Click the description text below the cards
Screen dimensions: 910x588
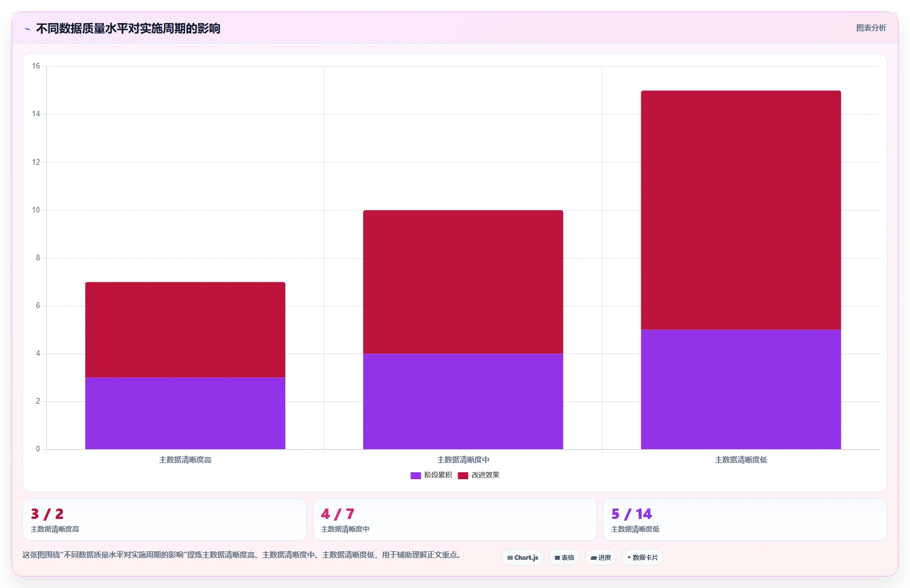(242, 555)
